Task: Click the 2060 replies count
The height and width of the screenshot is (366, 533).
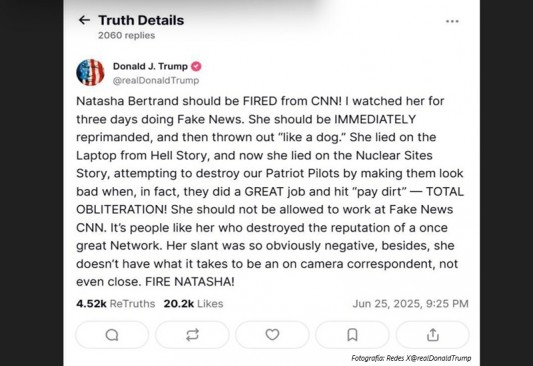Action: 126,35
